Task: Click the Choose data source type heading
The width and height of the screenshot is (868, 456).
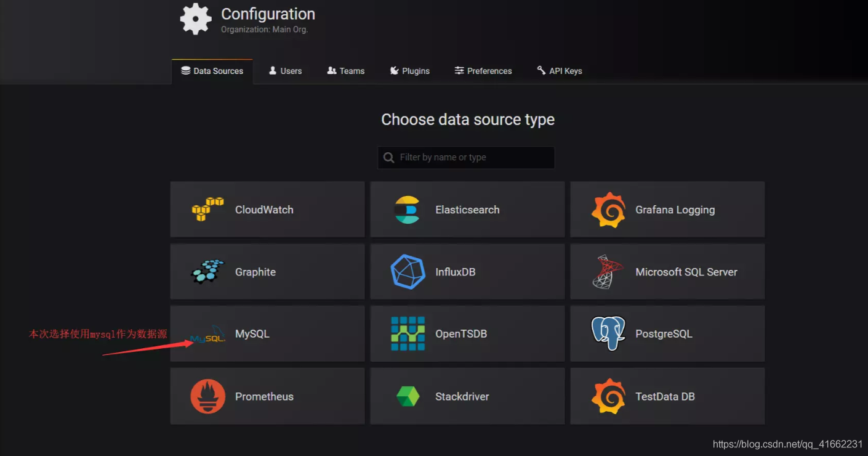Action: 468,120
